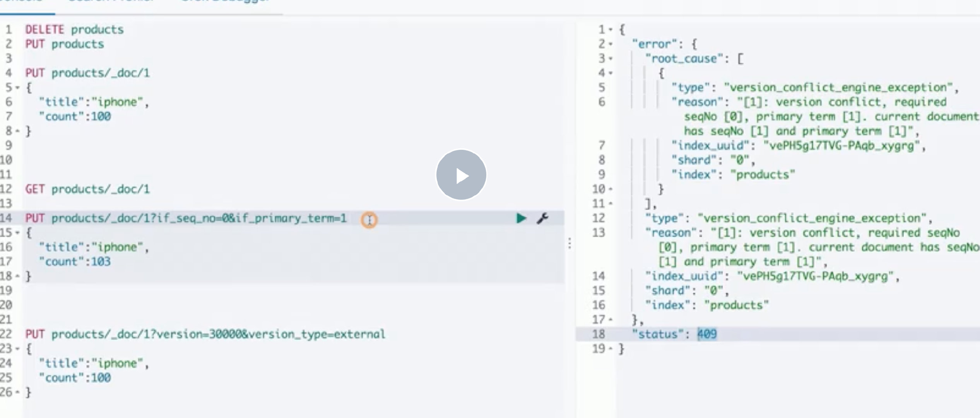The image size is (980, 418).
Task: Fold inner object at output line 4
Action: click(x=611, y=74)
